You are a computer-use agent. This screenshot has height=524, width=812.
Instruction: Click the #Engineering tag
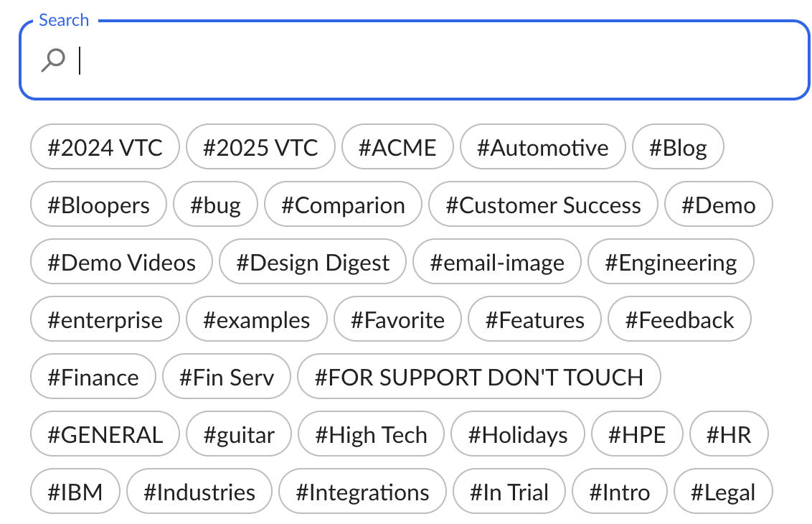coord(671,263)
